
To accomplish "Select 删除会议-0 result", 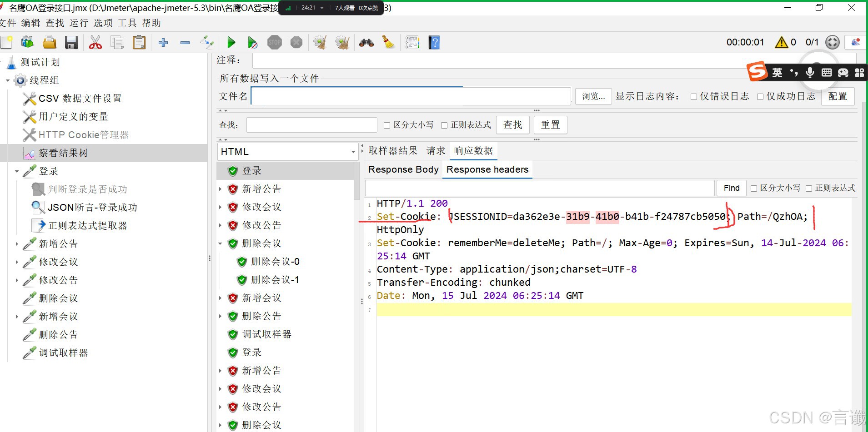I will point(275,262).
